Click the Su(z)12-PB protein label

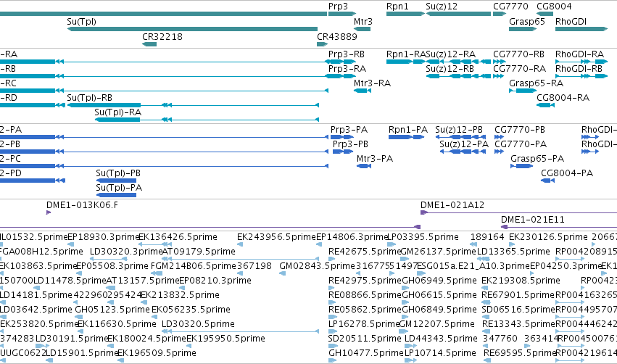(x=459, y=130)
